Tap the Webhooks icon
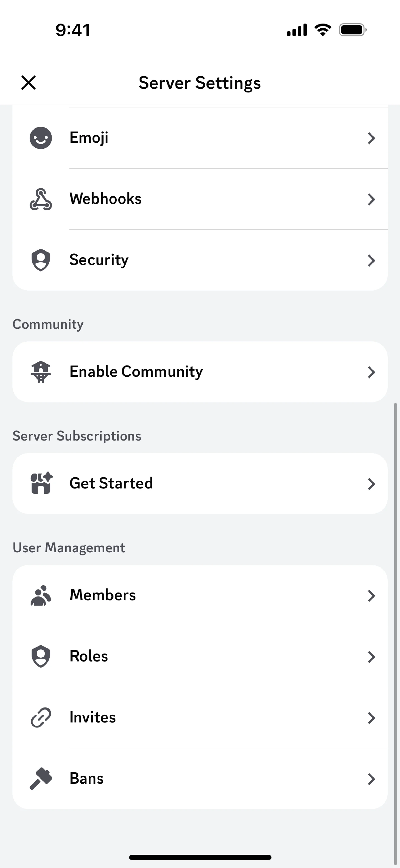400x868 pixels. pos(41,199)
